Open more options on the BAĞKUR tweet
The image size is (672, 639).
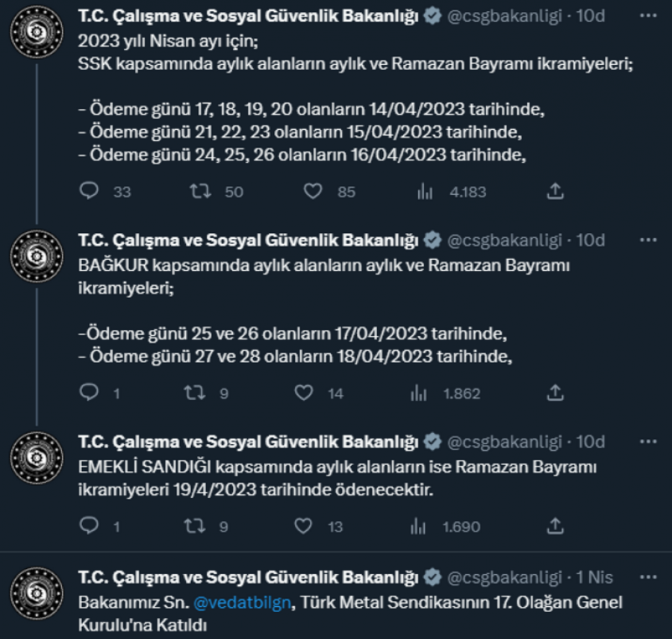(649, 240)
